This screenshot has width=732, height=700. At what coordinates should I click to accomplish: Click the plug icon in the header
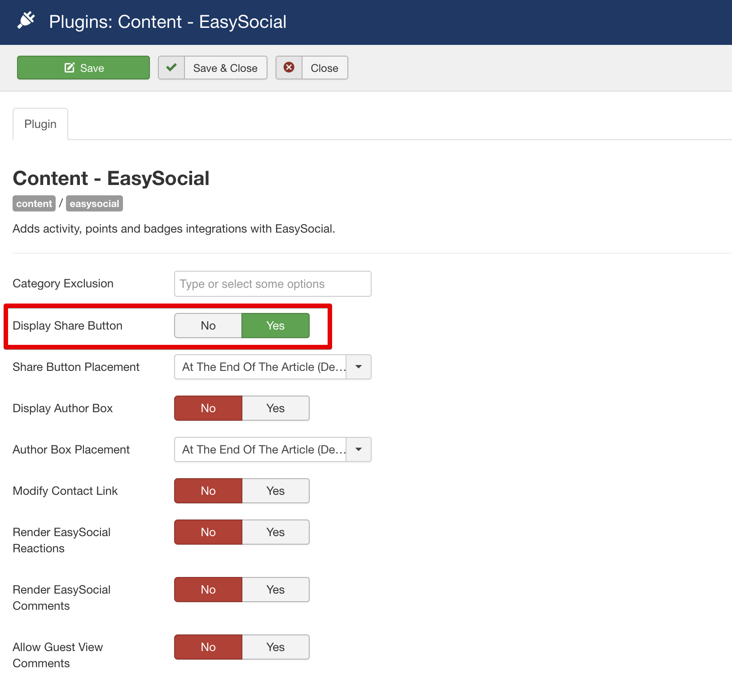click(x=26, y=21)
